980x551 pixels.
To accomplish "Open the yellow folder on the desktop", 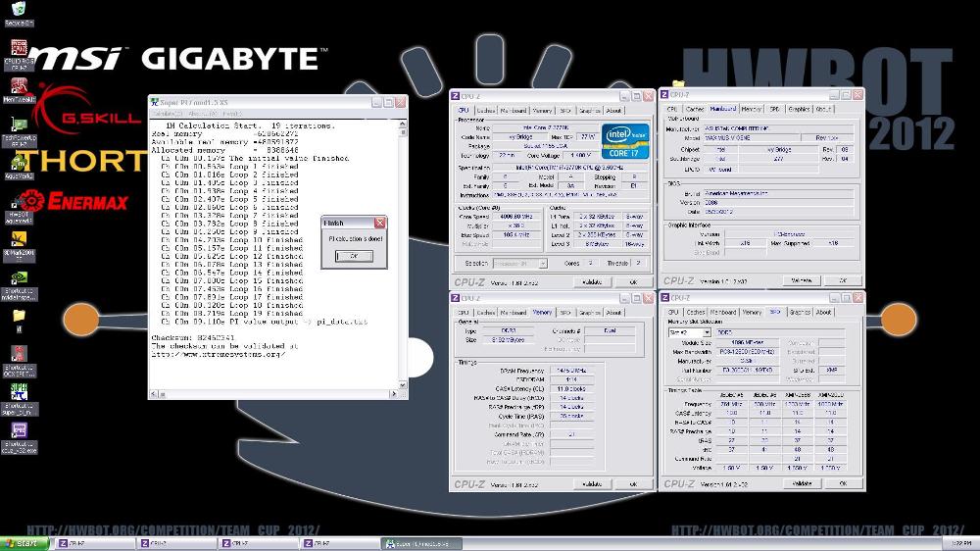I will pos(19,316).
